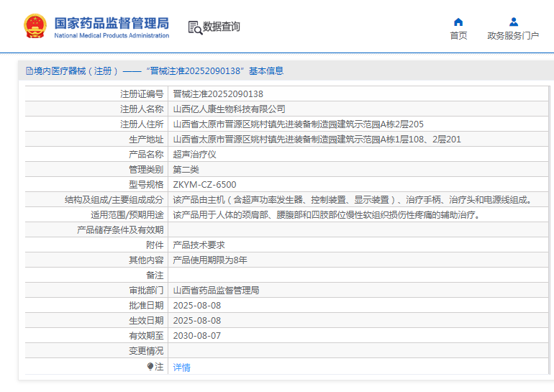The width and height of the screenshot is (554, 392).
Task: Click the lightbulb icon beside 注
Action: coord(150,367)
